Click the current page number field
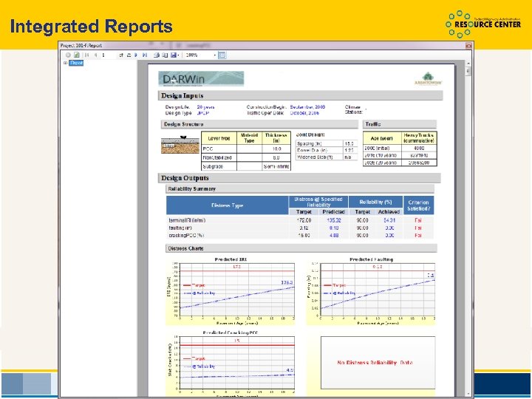Screen dimensions: 532x399 click(x=109, y=55)
